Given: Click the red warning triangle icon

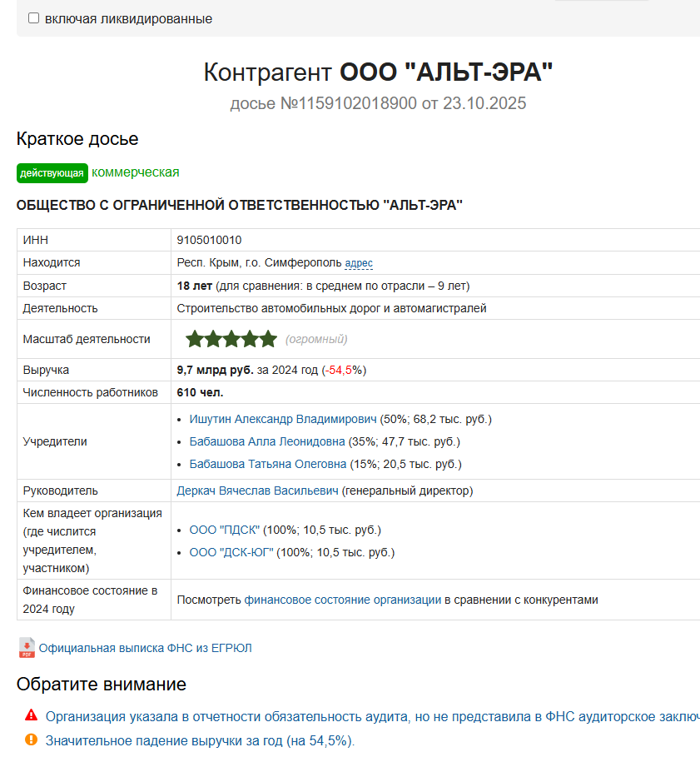Looking at the screenshot, I should pos(31,715).
